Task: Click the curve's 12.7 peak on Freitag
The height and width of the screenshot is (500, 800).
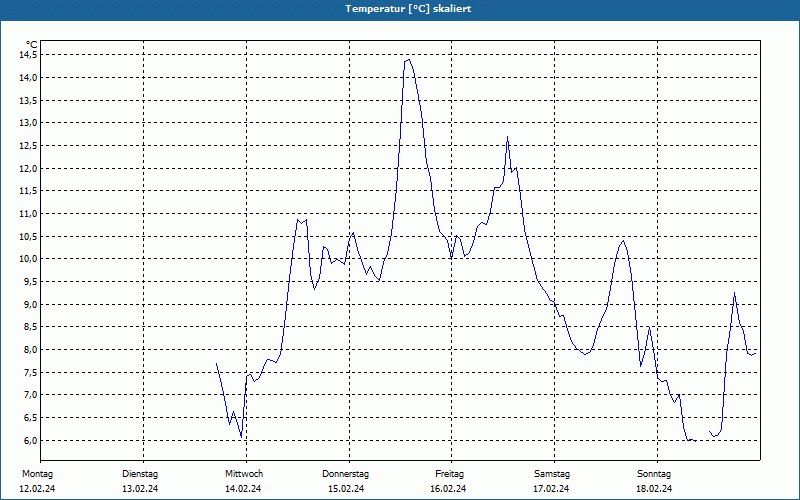Action: [x=507, y=137]
